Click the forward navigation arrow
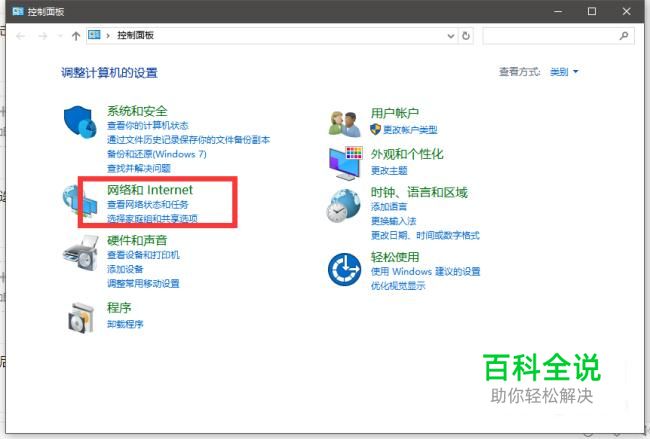Viewport: 650px width, 439px height. 43,36
